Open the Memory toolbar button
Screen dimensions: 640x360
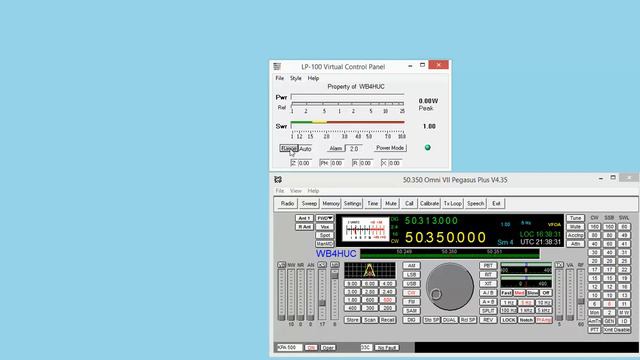331,203
